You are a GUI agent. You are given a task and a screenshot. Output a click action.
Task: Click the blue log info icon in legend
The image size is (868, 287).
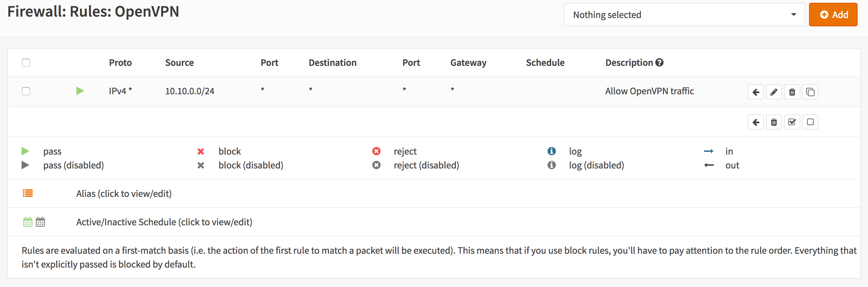pyautogui.click(x=552, y=151)
